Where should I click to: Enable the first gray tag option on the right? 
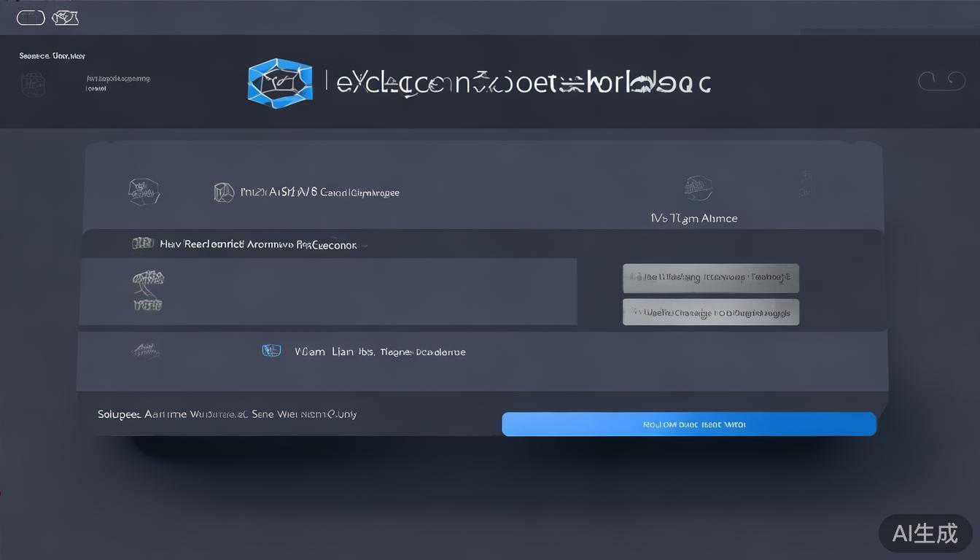pos(710,278)
